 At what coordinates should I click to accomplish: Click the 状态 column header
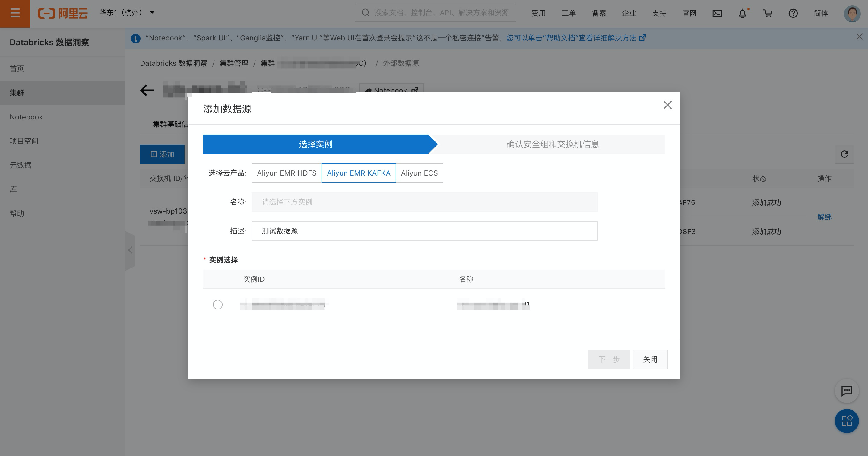coord(759,179)
